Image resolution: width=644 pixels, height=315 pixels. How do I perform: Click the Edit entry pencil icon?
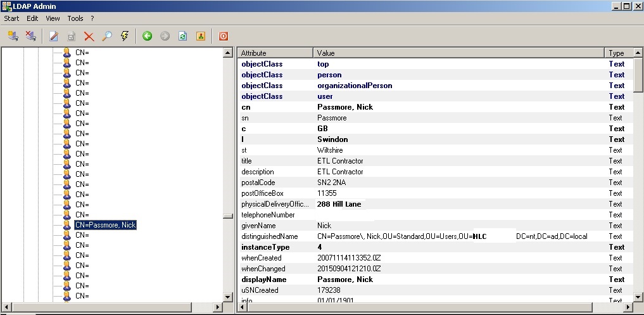[x=53, y=36]
